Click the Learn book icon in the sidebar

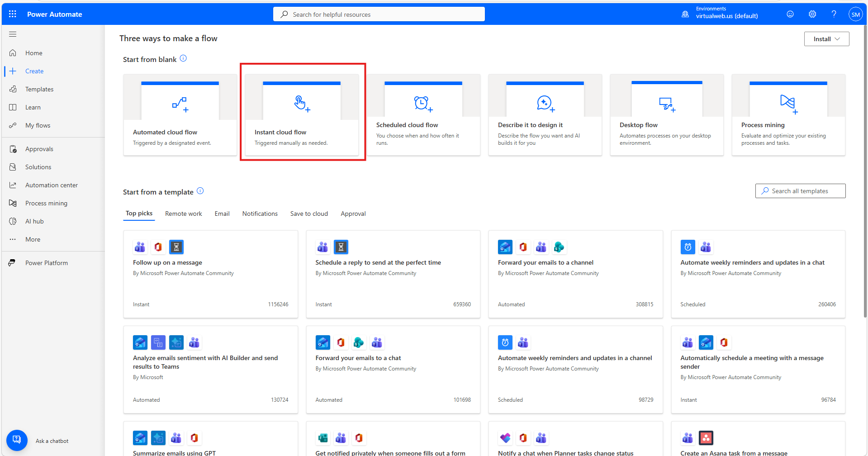coord(13,107)
